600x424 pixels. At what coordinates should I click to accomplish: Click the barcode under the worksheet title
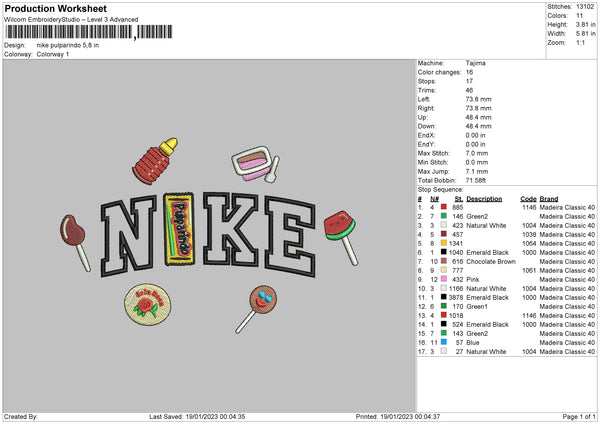pos(89,32)
